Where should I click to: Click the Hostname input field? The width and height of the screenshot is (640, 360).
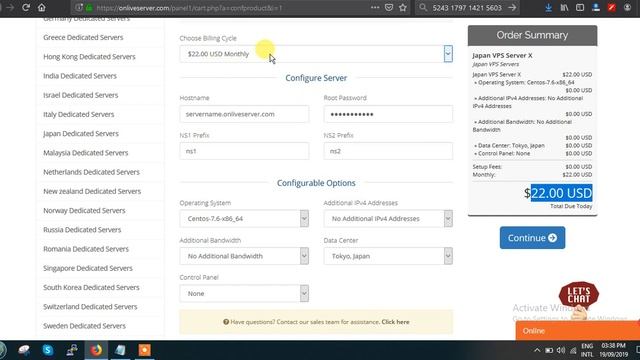point(244,114)
